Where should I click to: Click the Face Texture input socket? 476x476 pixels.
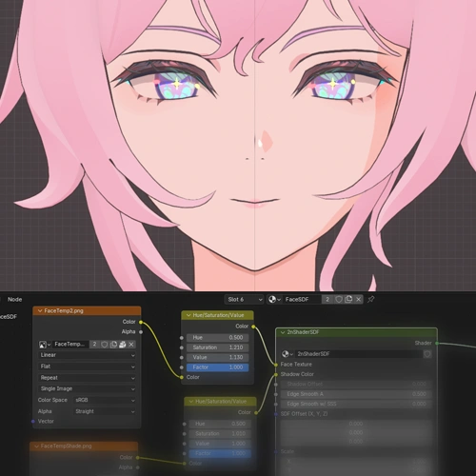(x=276, y=365)
